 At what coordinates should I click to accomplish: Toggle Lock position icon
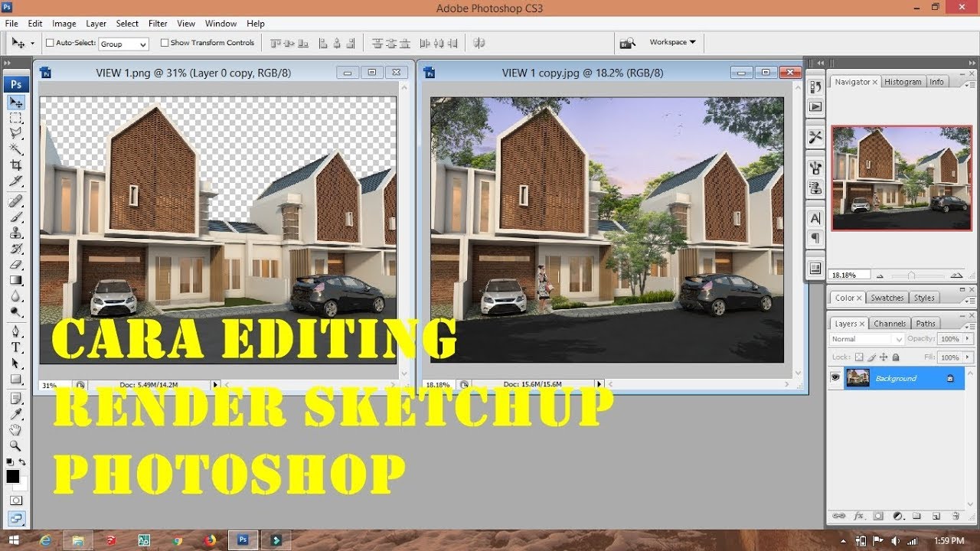point(884,357)
